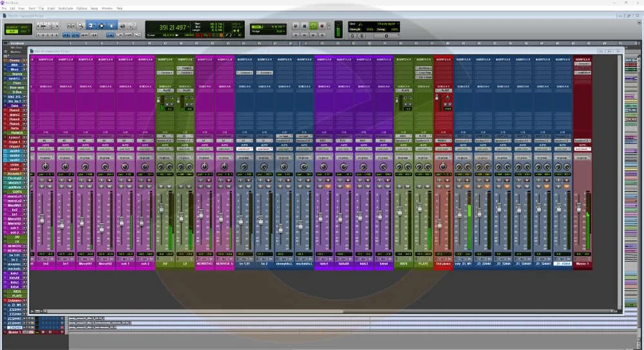Open output selector on BV strip

(165, 140)
